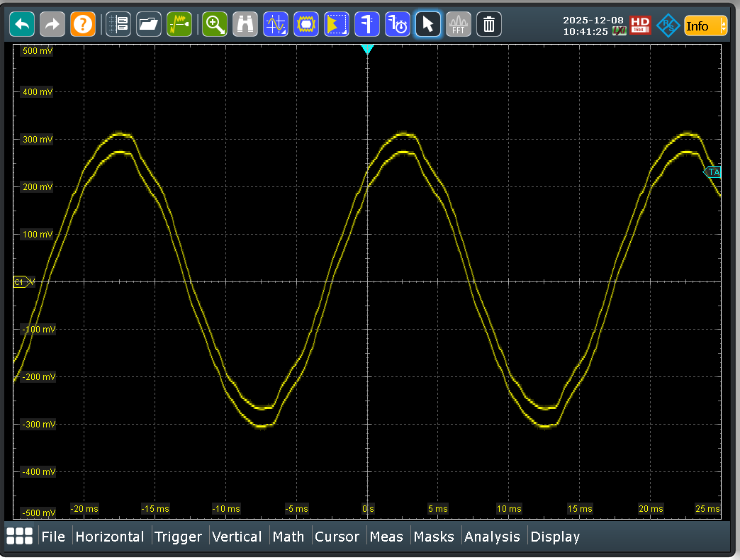The height and width of the screenshot is (560, 740).
Task: Open the Meas menu
Action: (386, 537)
